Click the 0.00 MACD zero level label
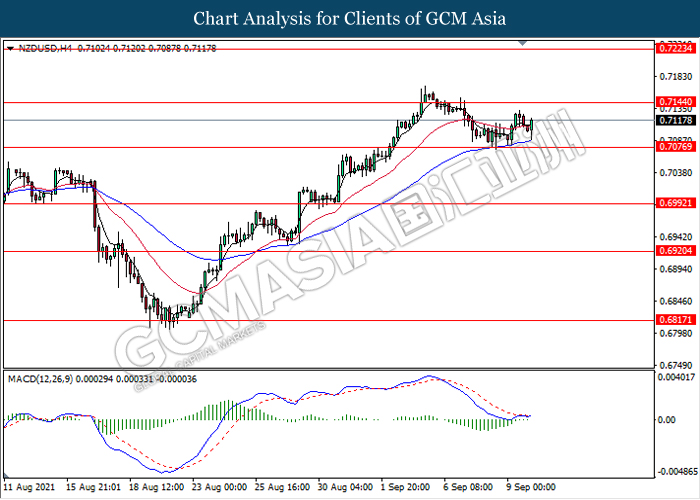Image resolution: width=700 pixels, height=500 pixels. (x=667, y=420)
